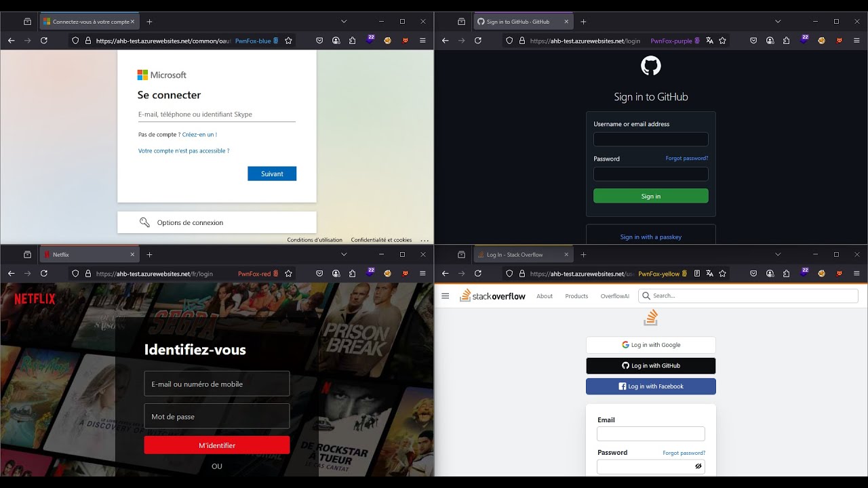Viewport: 868px width, 488px height.
Task: Open the OverflowAI menu item on Stack Overflow
Action: pos(614,296)
